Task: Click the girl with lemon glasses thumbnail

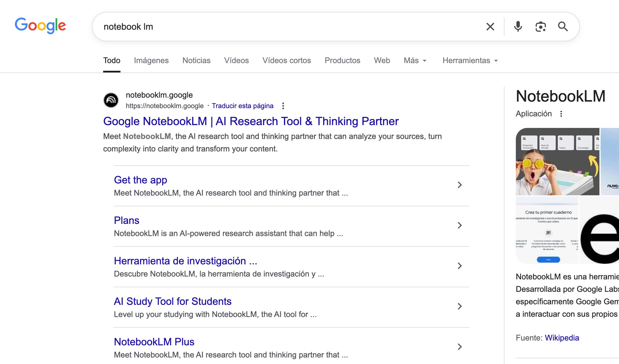Action: click(x=557, y=162)
